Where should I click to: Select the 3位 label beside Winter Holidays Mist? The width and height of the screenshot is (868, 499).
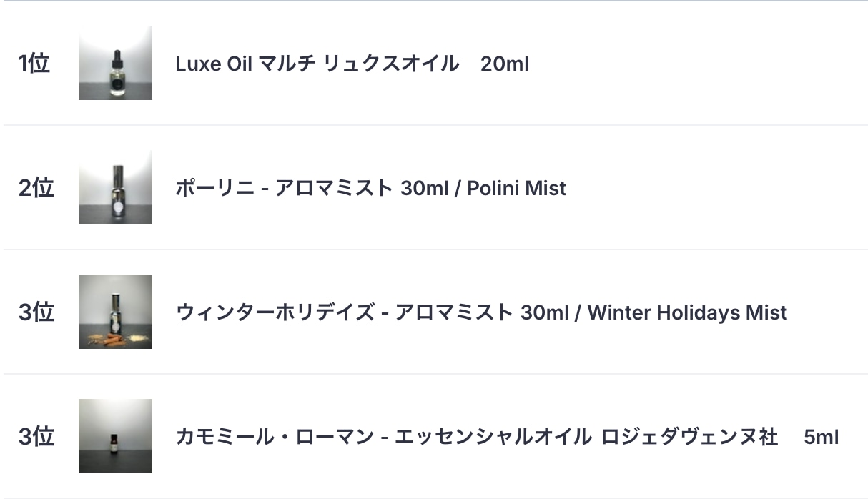click(x=36, y=312)
